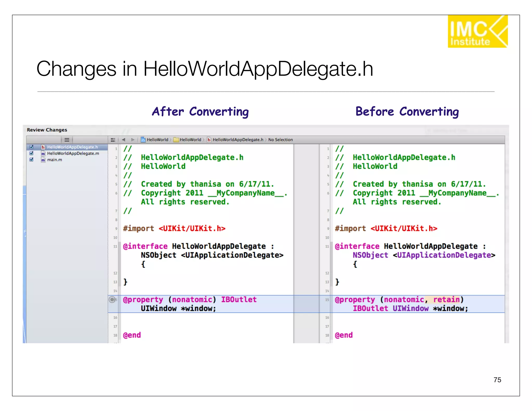
Task: Click the page number 75
Action: [497, 380]
